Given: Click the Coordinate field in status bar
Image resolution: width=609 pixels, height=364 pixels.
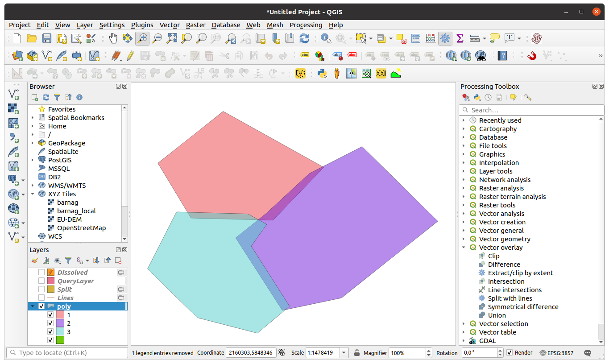Looking at the screenshot, I should click(251, 353).
